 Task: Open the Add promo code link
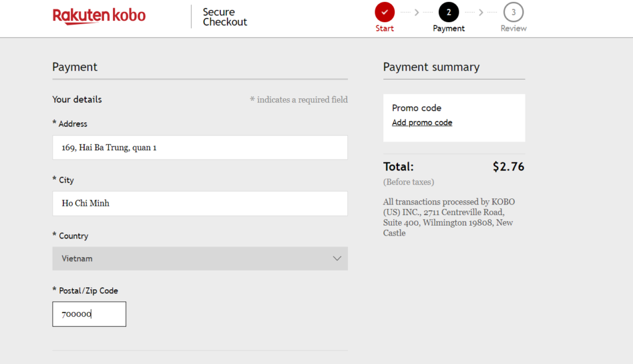pyautogui.click(x=422, y=122)
